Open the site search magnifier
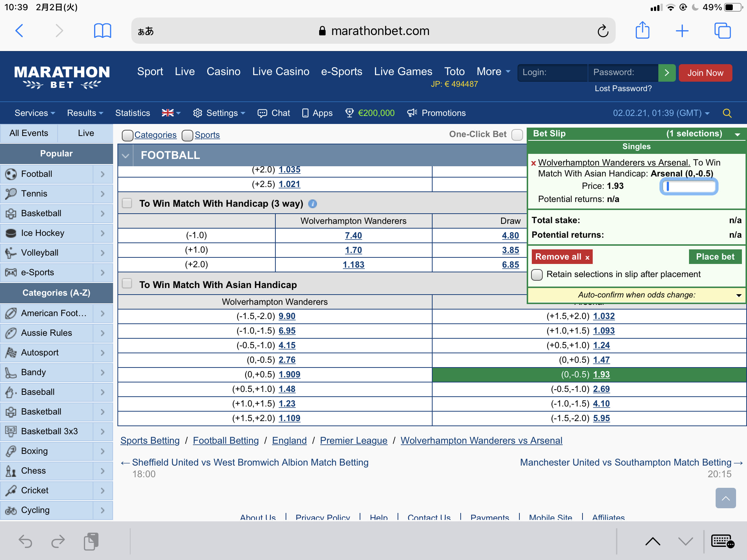This screenshot has height=560, width=747. 727,113
